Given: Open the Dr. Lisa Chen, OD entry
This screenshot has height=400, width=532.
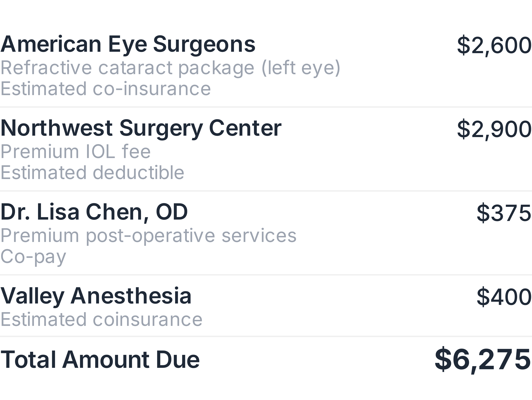Looking at the screenshot, I should [x=94, y=212].
